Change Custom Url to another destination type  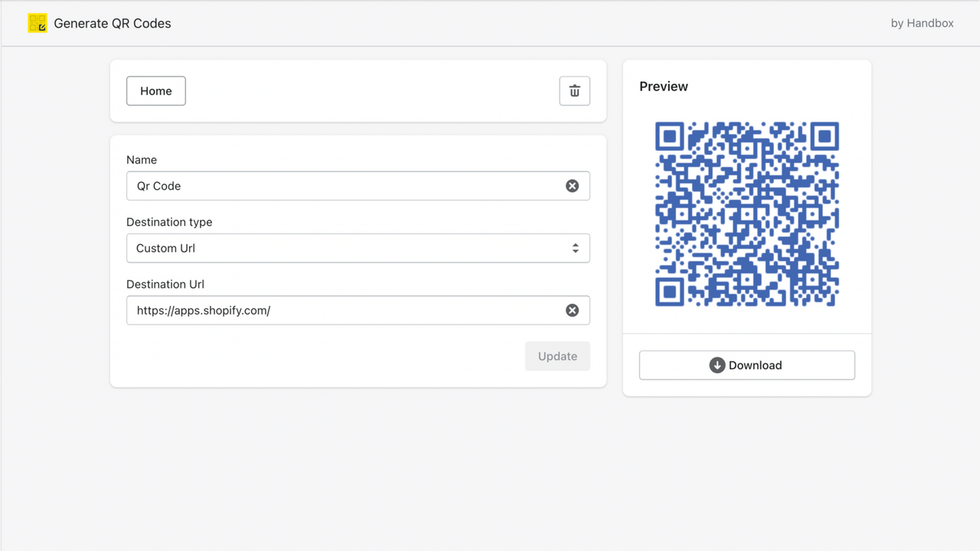pos(358,248)
